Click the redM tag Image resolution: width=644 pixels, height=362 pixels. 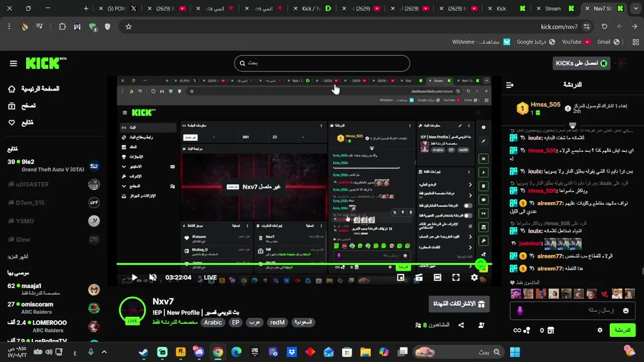[277, 322]
